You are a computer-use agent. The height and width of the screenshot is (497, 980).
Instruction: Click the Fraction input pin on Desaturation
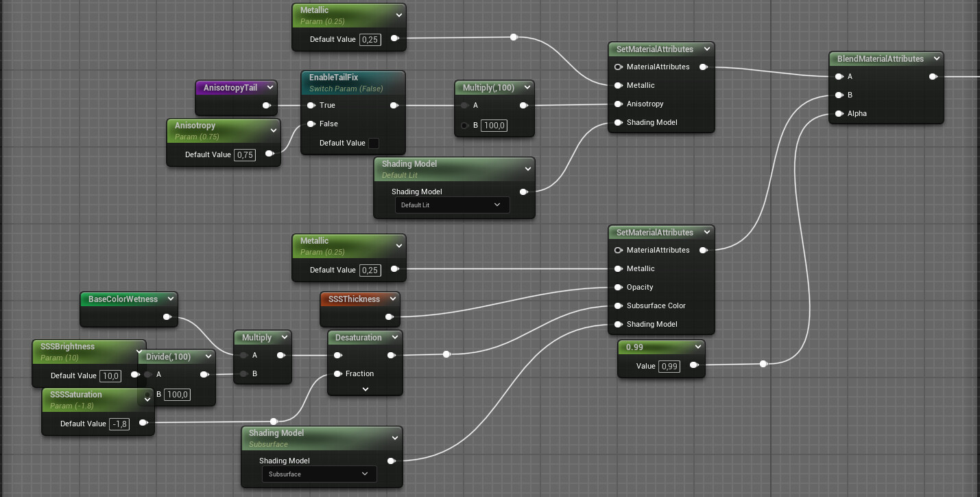point(338,373)
